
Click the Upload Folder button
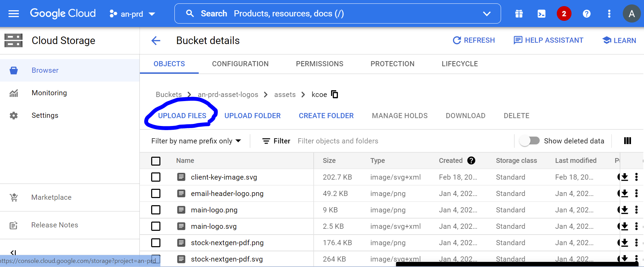tap(252, 116)
